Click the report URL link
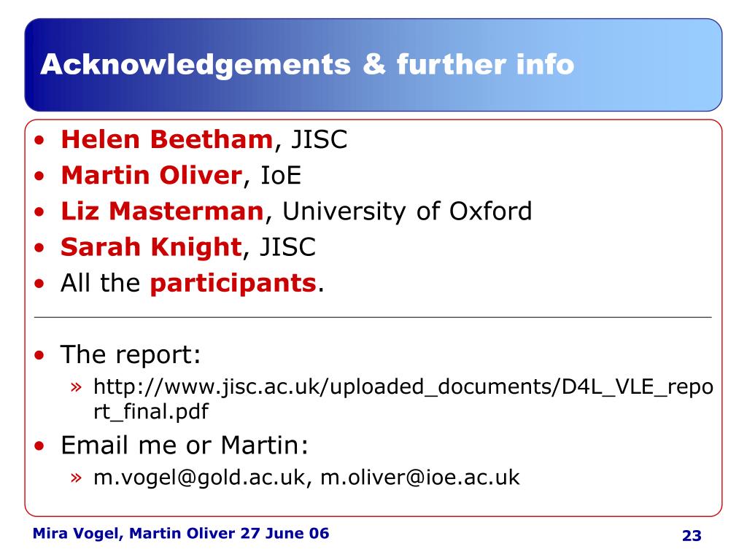Screen dimensions: 747x560 click(x=403, y=399)
